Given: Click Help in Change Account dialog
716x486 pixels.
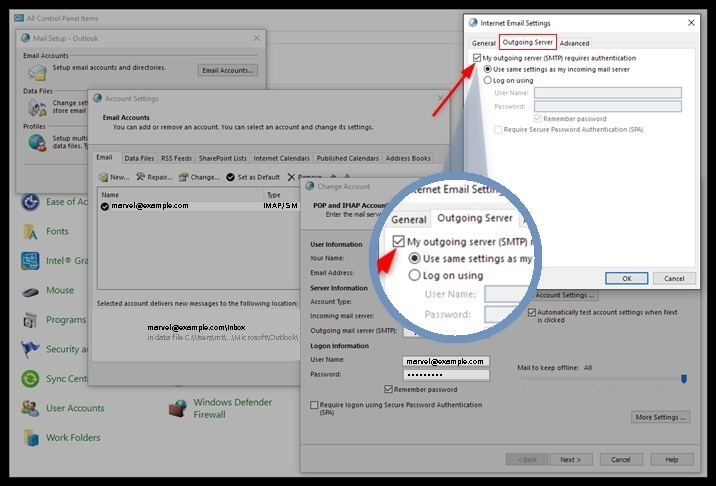Looking at the screenshot, I should pos(672,460).
